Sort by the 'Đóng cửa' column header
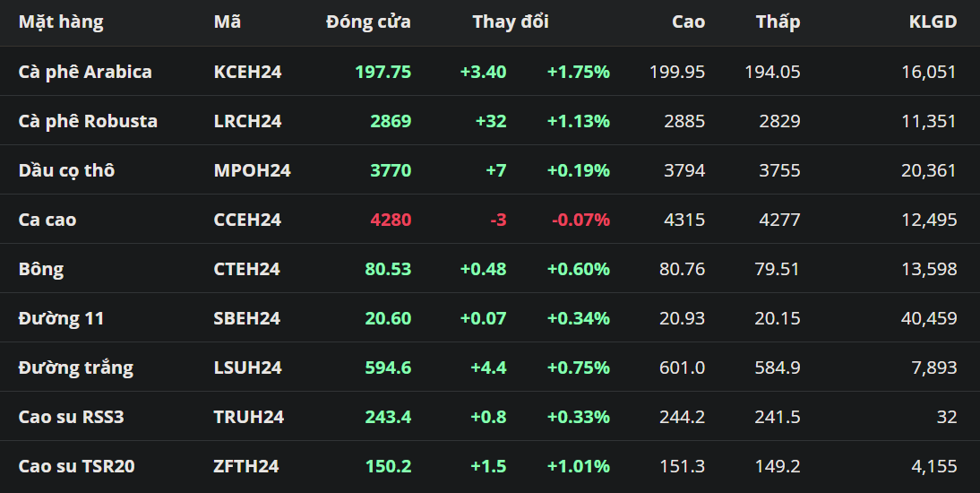 pos(368,22)
